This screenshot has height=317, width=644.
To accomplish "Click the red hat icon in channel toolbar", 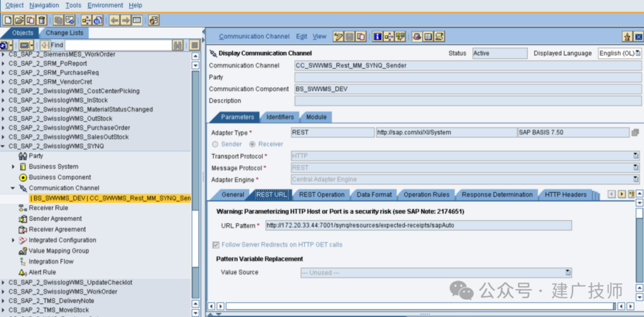I will coord(417,36).
